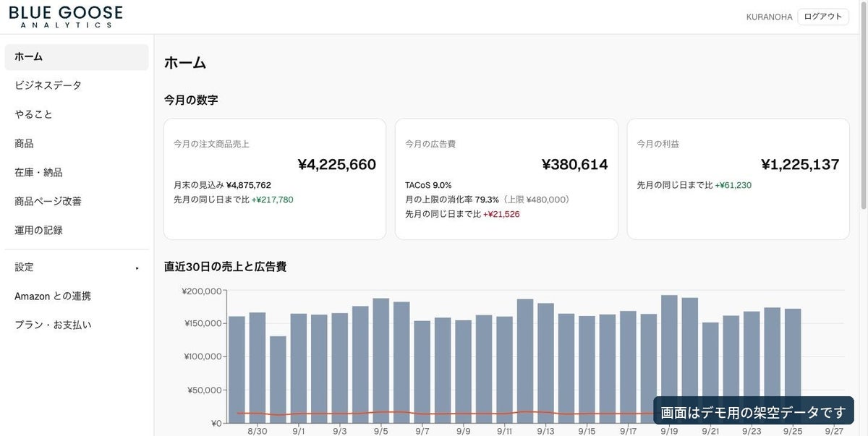Screen dimensions: 868x436
Task: Go to プラン・お支払い
Action: [x=77, y=325]
